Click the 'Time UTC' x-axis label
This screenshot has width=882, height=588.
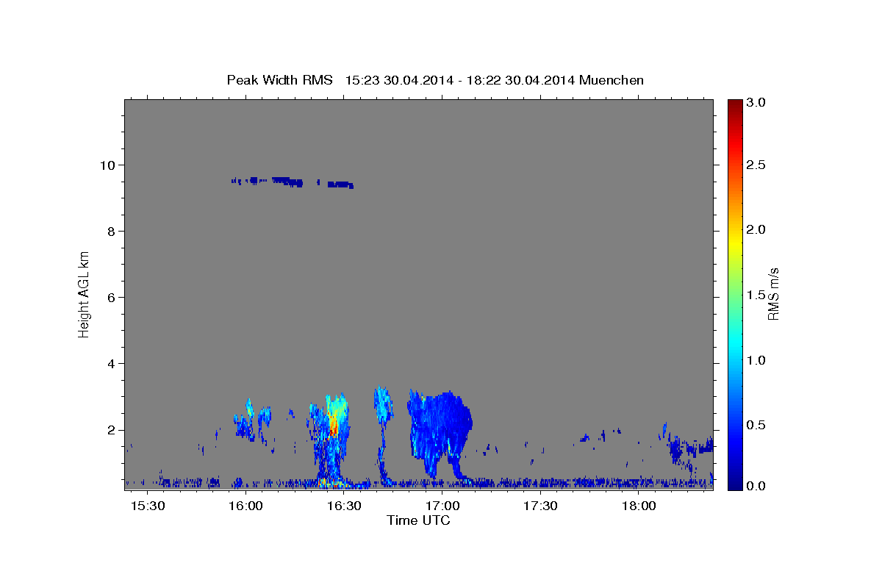pos(418,520)
